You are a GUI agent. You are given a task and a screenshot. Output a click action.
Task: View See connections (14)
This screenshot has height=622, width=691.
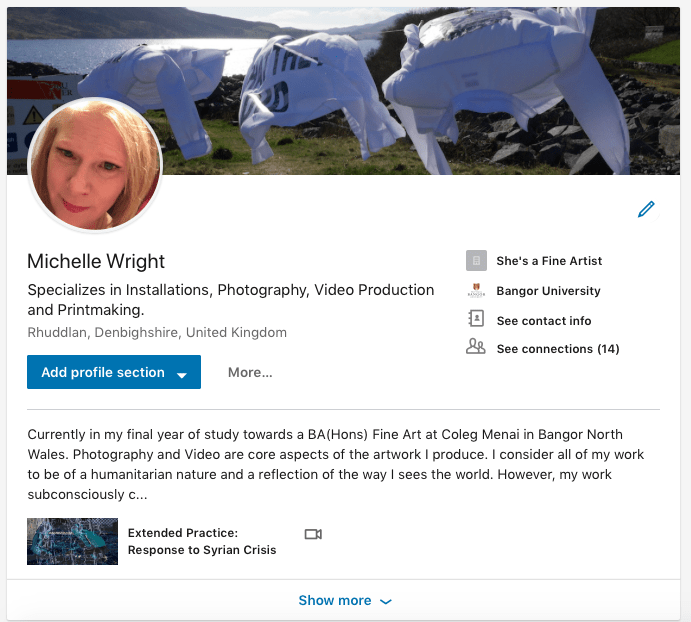[558, 349]
